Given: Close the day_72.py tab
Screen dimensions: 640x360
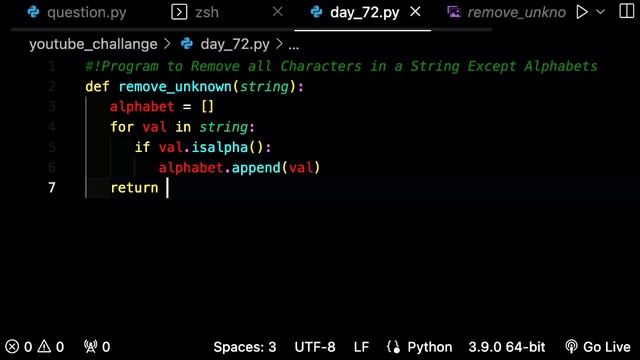Looking at the screenshot, I should (416, 12).
